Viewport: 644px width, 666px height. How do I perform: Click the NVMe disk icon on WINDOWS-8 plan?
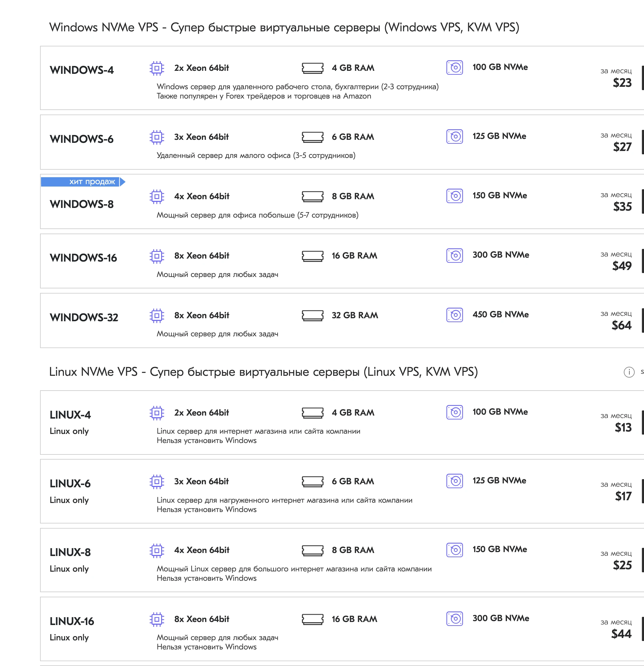pos(455,196)
